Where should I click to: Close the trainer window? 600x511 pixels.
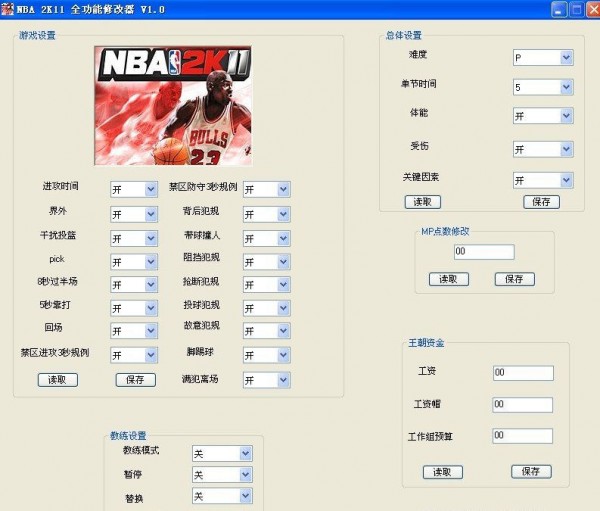click(x=593, y=10)
